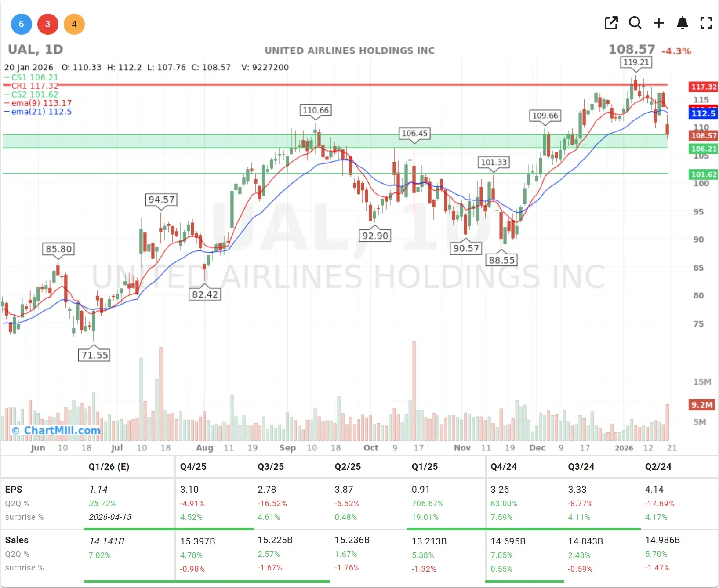This screenshot has width=719, height=588.
Task: Open chart in new window icon
Action: point(611,23)
